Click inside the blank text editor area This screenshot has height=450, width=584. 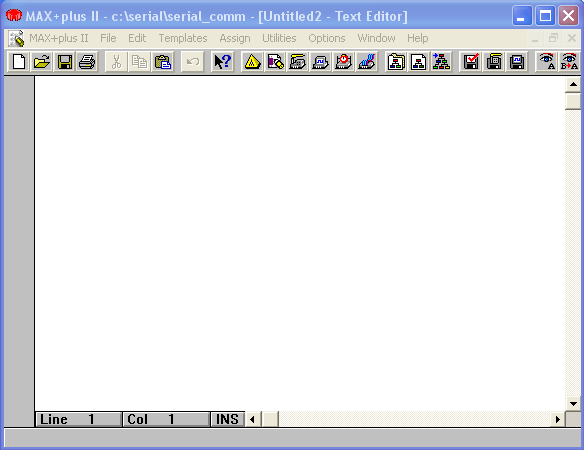click(300, 242)
